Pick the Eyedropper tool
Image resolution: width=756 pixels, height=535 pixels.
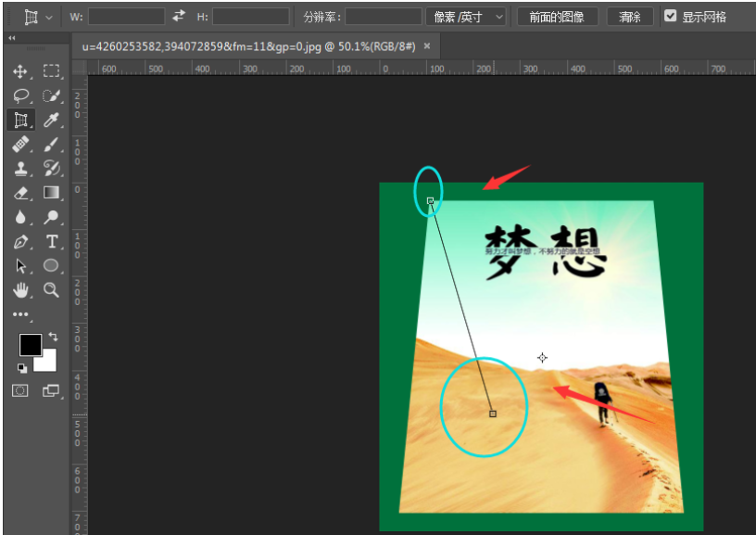click(x=53, y=119)
